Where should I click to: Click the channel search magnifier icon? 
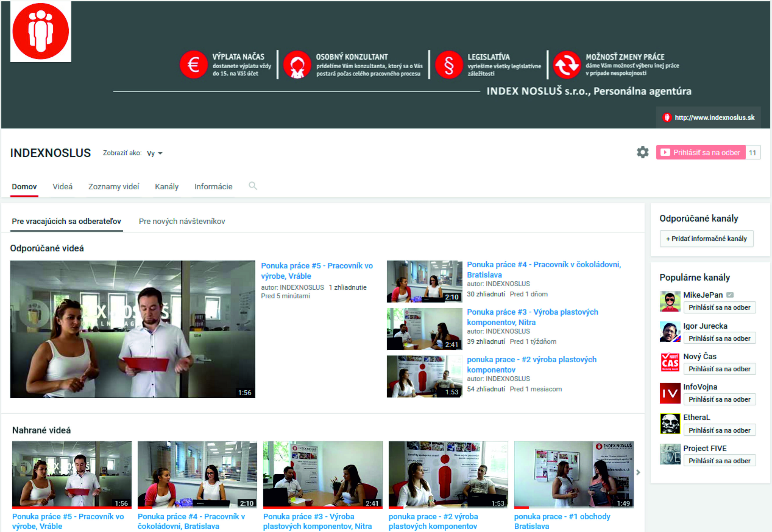(253, 186)
